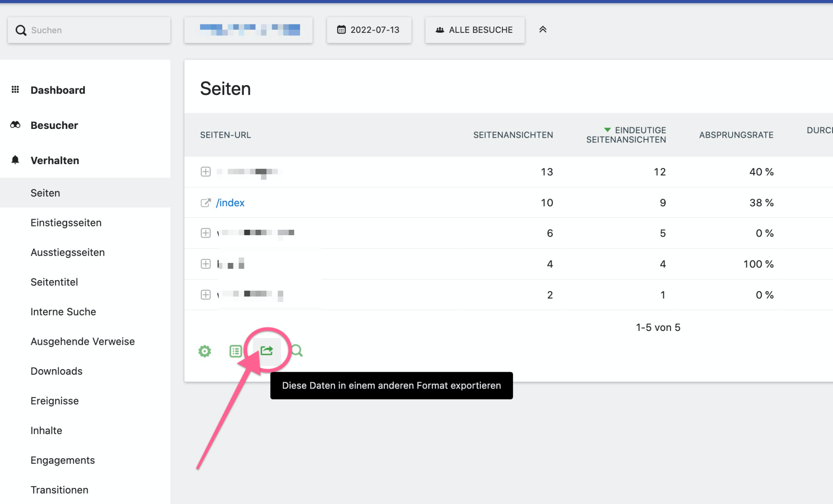Open the /index page link
This screenshot has width=833, height=504.
click(x=230, y=203)
